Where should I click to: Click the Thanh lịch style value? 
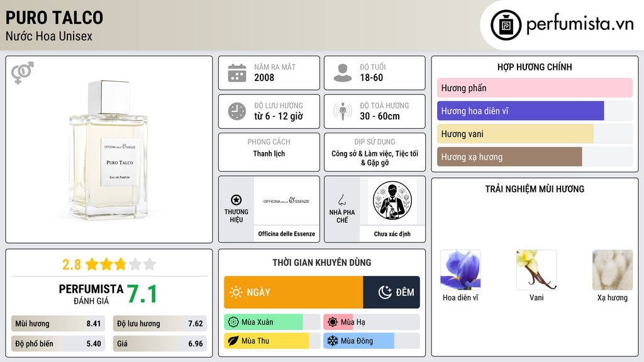[269, 153]
